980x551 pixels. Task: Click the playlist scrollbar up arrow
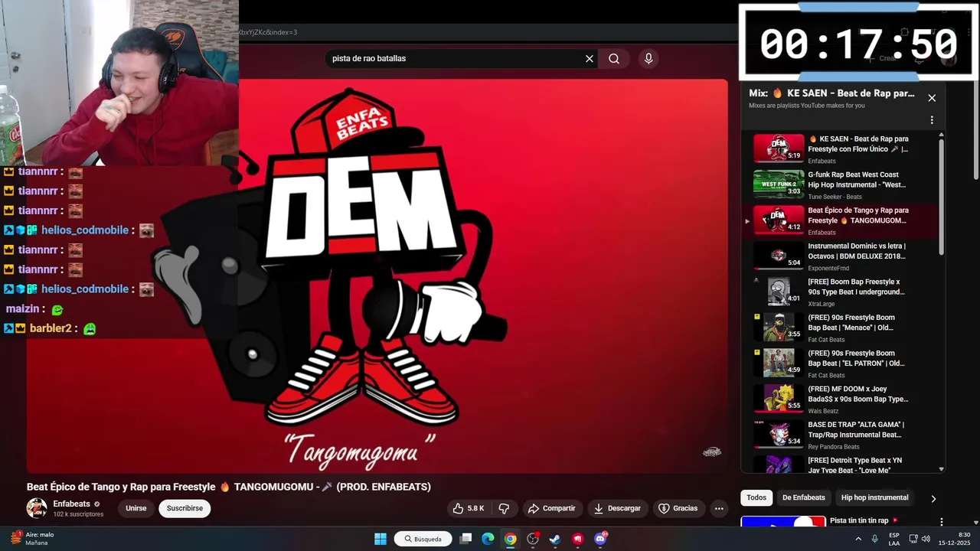(941, 135)
